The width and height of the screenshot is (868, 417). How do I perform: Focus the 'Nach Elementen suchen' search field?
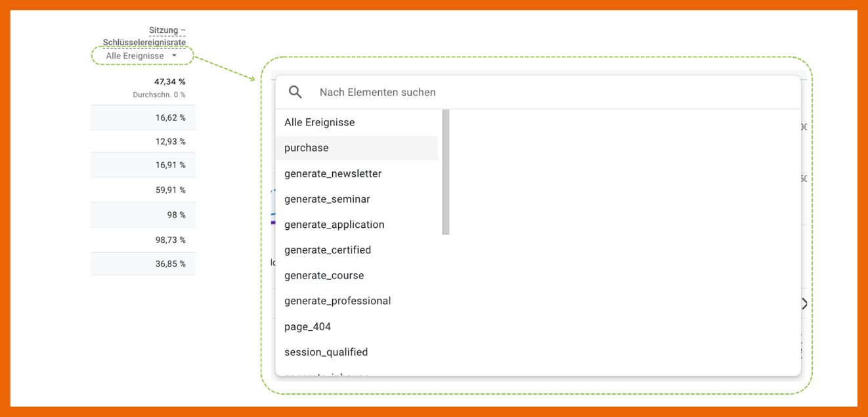[x=525, y=93]
